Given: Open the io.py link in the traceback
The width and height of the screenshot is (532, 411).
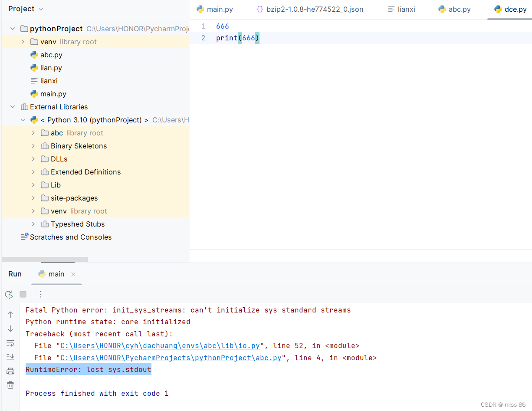Looking at the screenshot, I should click(161, 345).
